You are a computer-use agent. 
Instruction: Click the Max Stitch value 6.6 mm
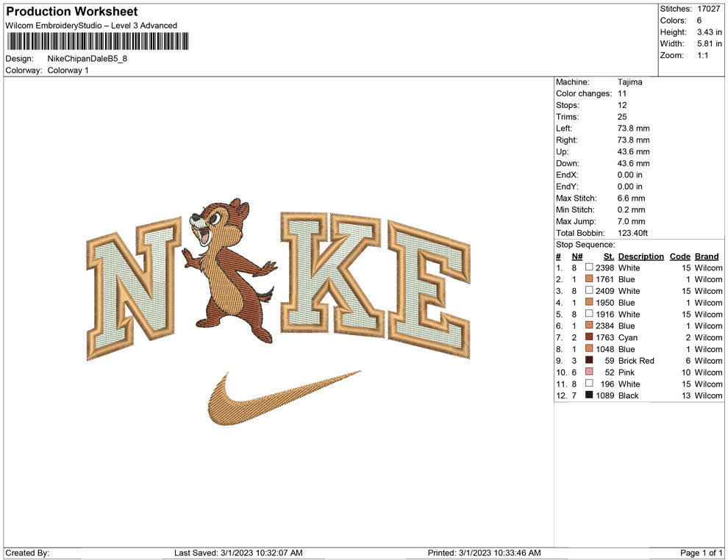tap(631, 198)
